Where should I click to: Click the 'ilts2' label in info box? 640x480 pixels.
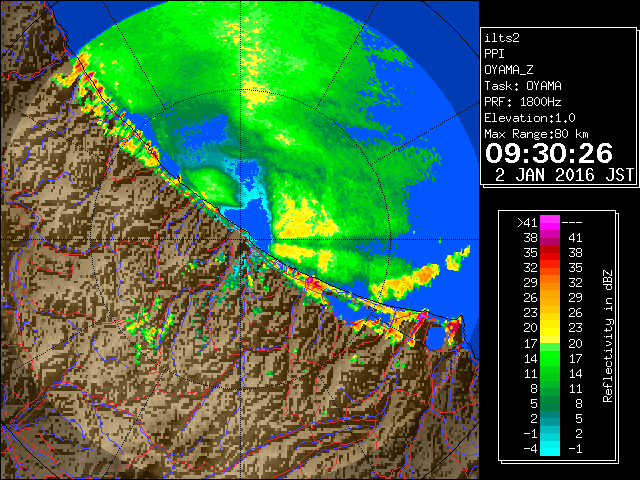[x=502, y=38]
